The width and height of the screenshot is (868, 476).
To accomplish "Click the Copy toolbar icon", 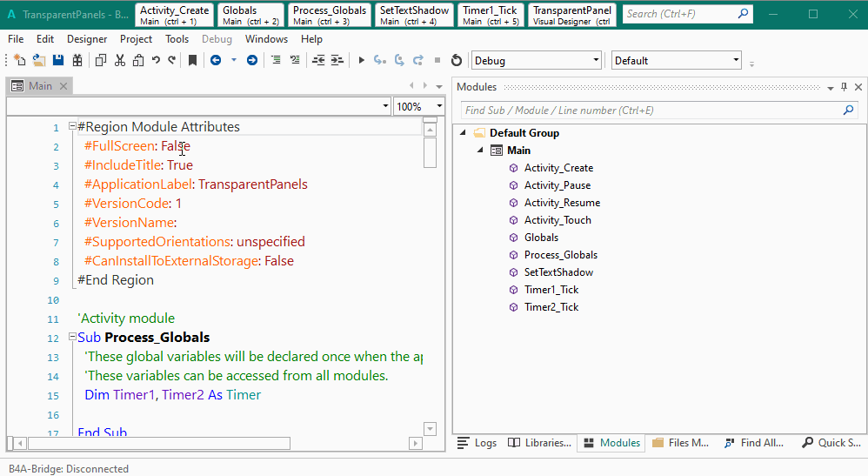I will (x=101, y=60).
